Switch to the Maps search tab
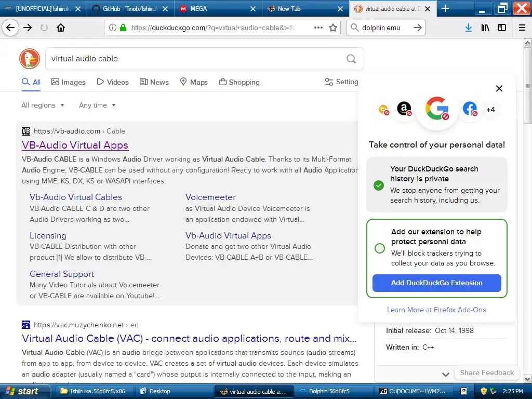The height and width of the screenshot is (399, 532). click(x=194, y=82)
